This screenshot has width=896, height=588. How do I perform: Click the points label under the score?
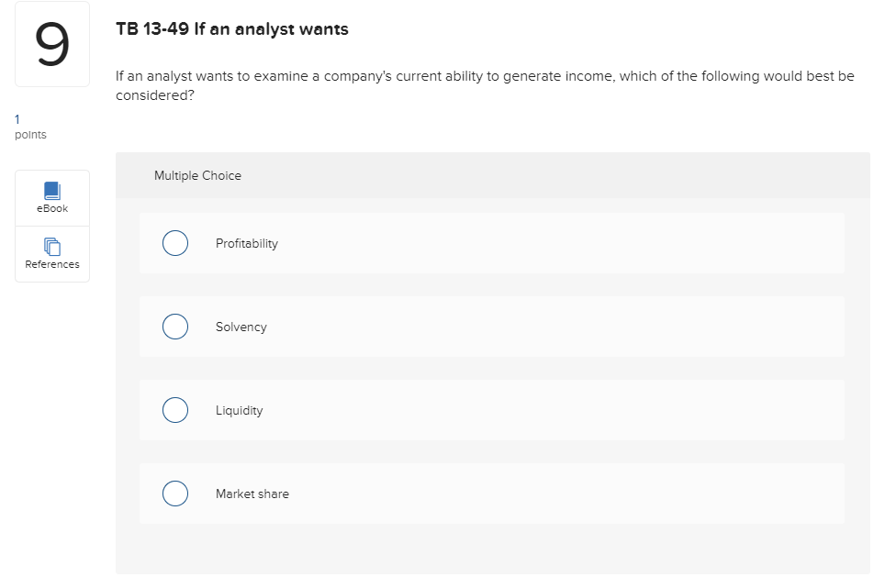pyautogui.click(x=30, y=135)
